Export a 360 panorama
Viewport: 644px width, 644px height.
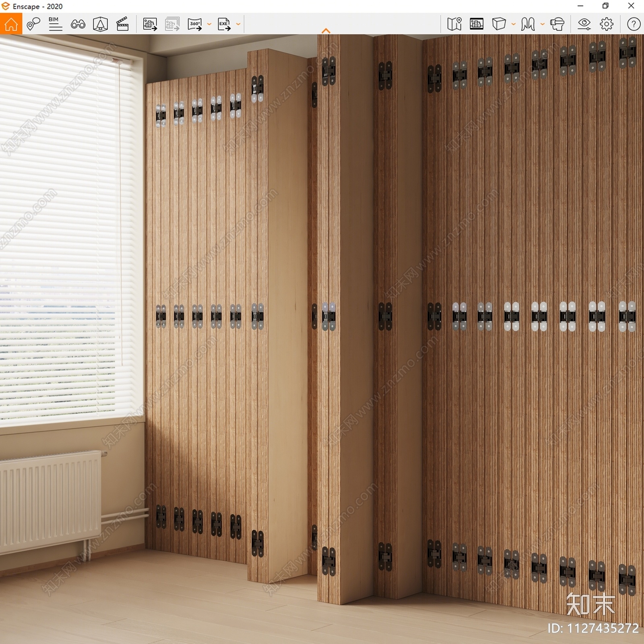[x=195, y=24]
